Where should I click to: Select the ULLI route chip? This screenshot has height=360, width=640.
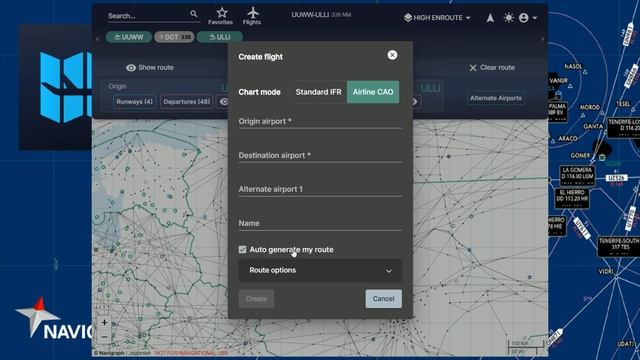(x=220, y=37)
